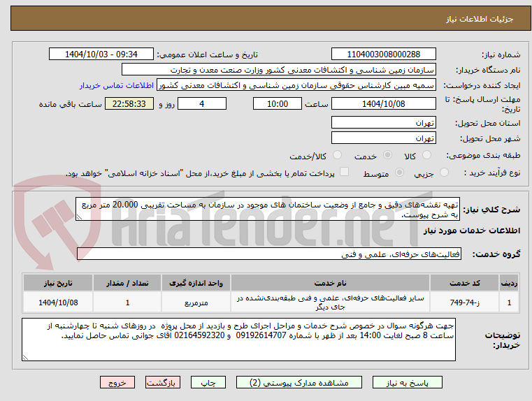Screen dimensions: 532x401
Task: Open مشاهده مدارک پیوستی (2) button
Action: [299, 382]
